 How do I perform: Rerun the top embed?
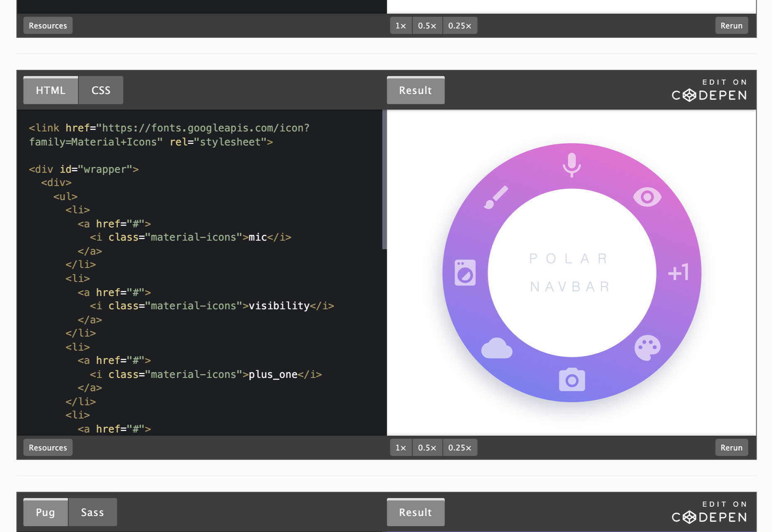click(731, 25)
